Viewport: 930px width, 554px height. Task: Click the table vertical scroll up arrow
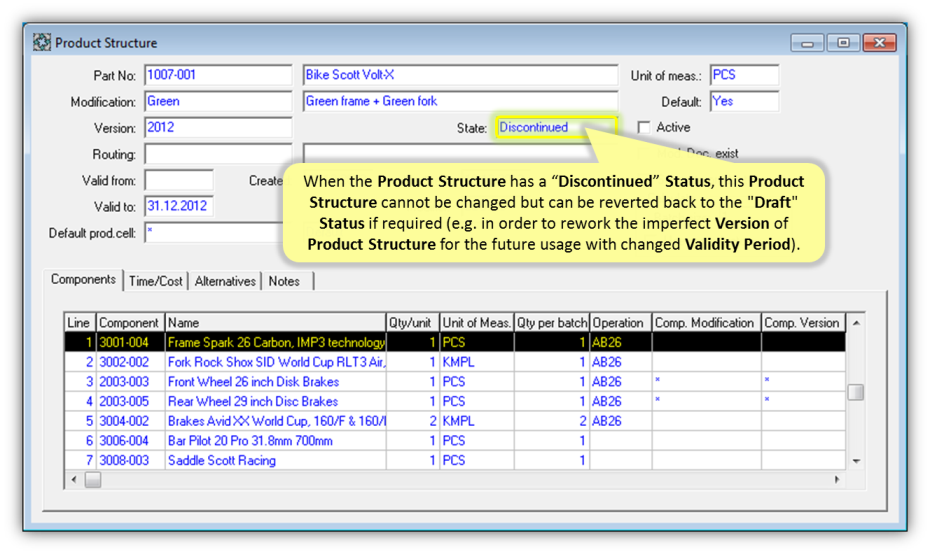click(856, 323)
